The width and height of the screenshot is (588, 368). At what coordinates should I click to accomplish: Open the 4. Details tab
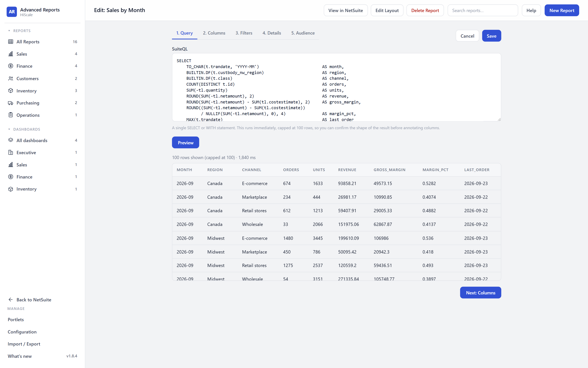(272, 33)
